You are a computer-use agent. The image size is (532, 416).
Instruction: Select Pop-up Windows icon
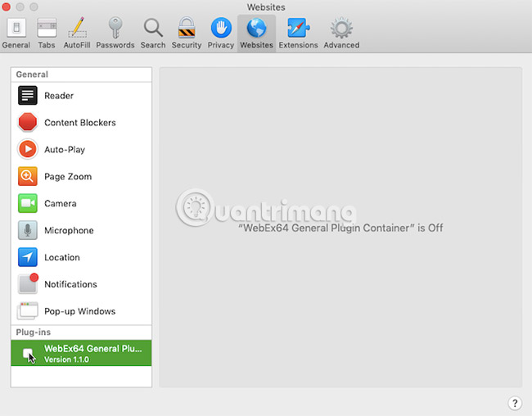click(x=28, y=310)
